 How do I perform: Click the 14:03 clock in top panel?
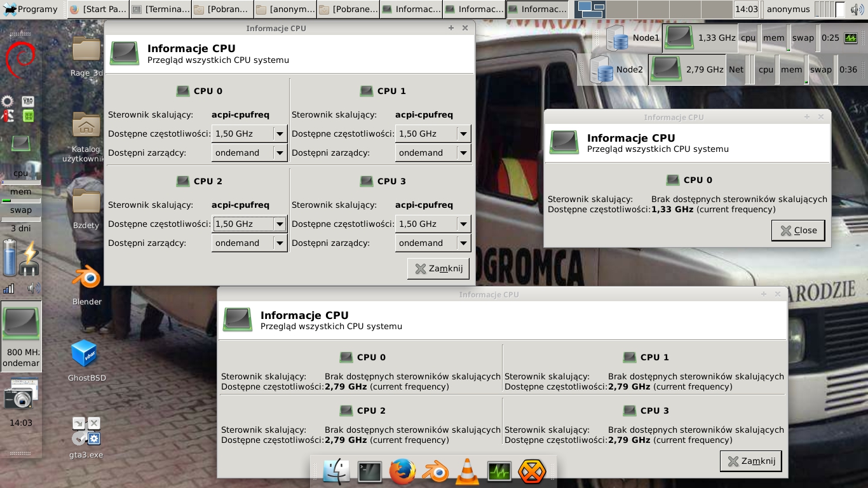click(746, 9)
